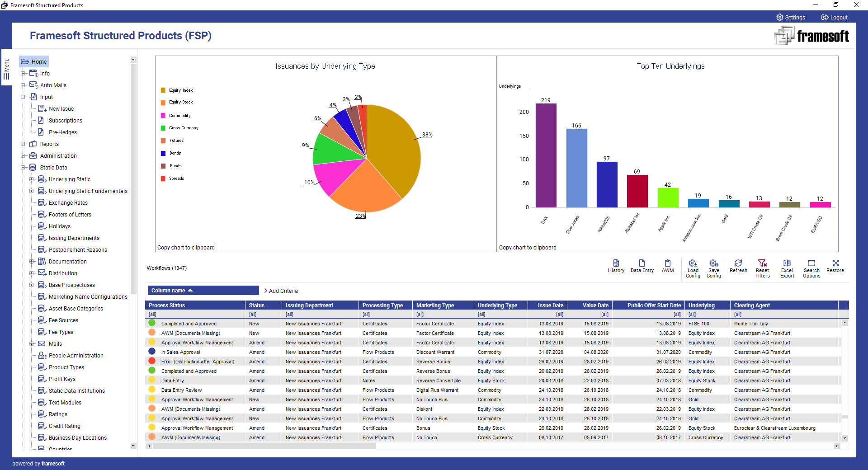Click the People Administration icon
Image resolution: width=868 pixels, height=470 pixels.
(x=42, y=355)
